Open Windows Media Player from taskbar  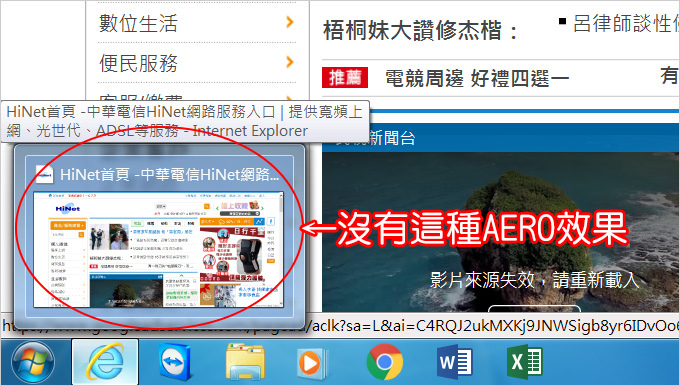(x=313, y=363)
